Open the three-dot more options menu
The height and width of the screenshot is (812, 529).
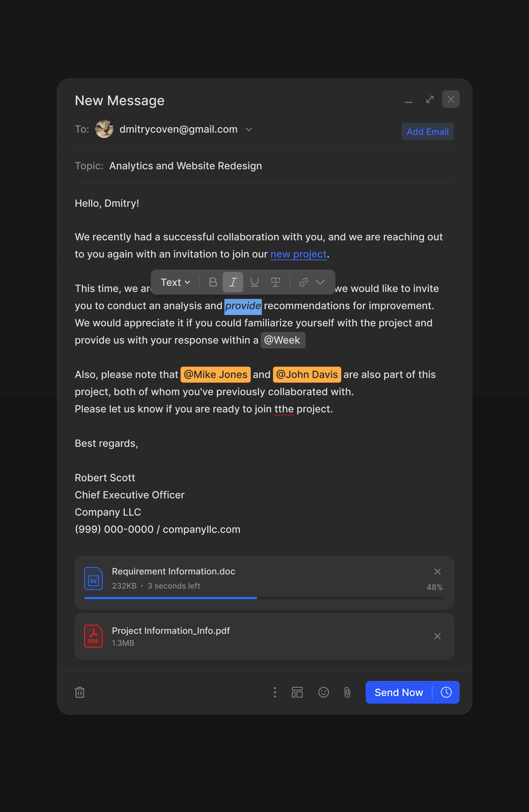tap(275, 692)
